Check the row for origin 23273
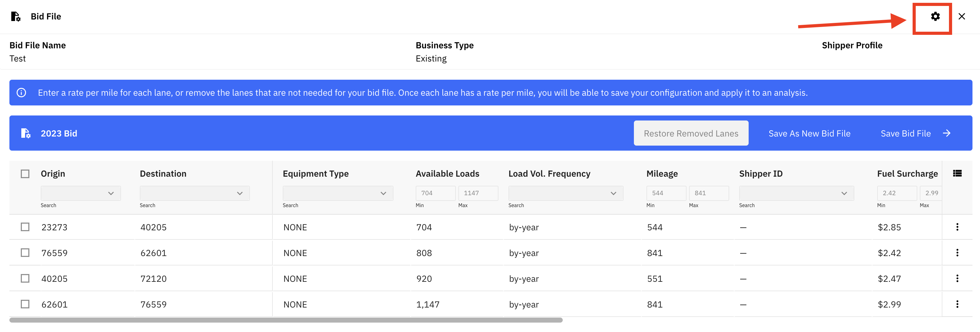980x332 pixels. tap(25, 227)
